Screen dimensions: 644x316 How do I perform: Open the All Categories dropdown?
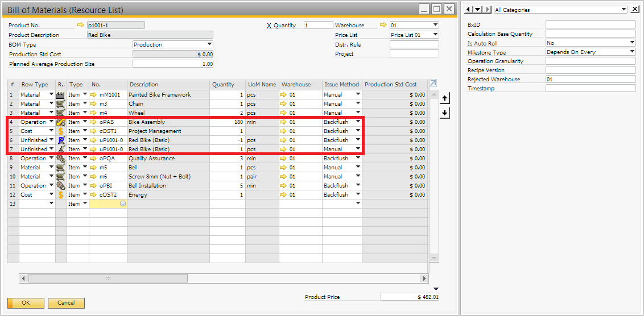(624, 10)
